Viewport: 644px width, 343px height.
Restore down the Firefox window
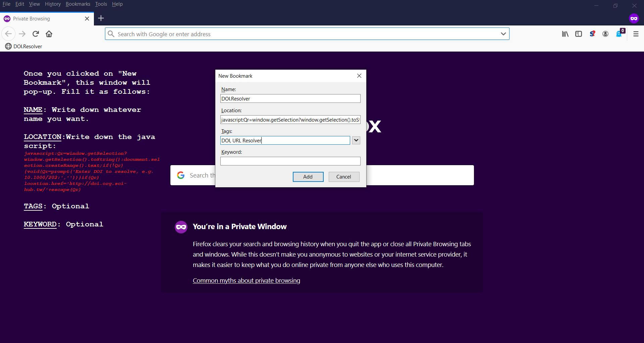(x=615, y=5)
